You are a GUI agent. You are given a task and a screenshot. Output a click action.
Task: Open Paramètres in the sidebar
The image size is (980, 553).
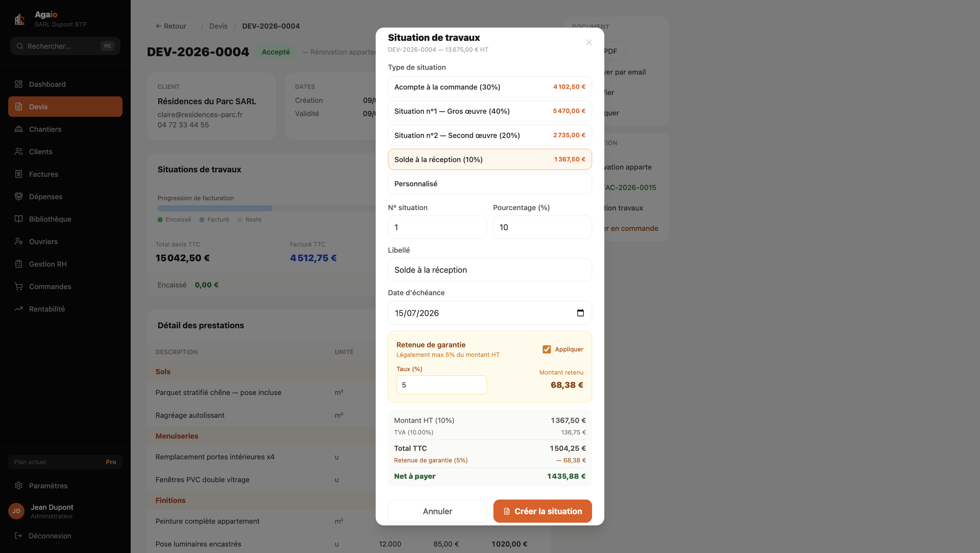65,486
